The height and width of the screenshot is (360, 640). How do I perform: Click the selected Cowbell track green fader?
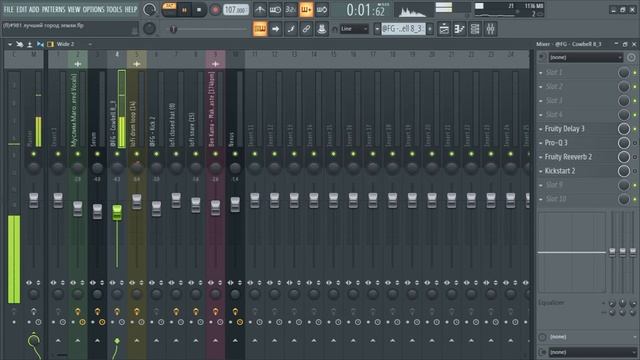tap(117, 213)
